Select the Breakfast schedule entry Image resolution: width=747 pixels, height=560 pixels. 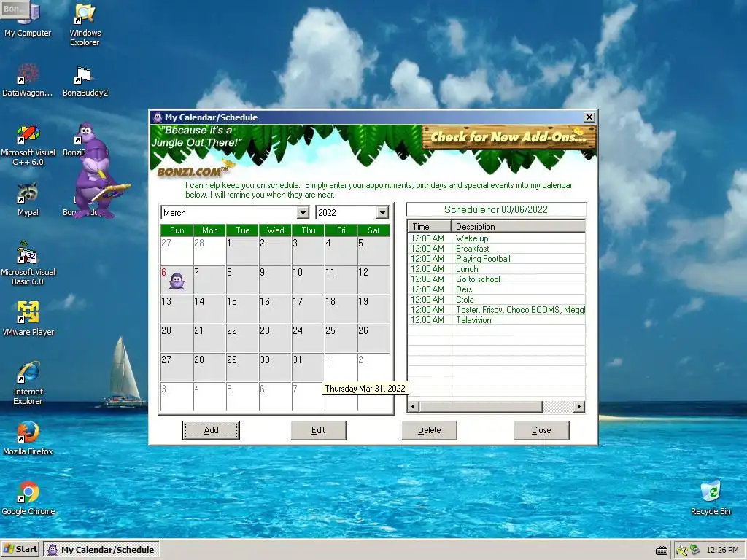point(497,249)
